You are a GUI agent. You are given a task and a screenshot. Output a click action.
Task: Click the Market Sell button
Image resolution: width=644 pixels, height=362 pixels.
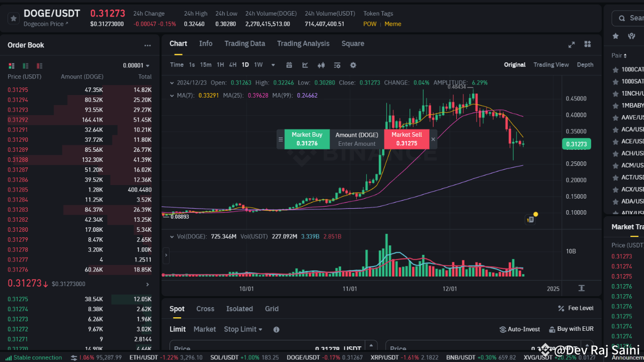point(407,139)
